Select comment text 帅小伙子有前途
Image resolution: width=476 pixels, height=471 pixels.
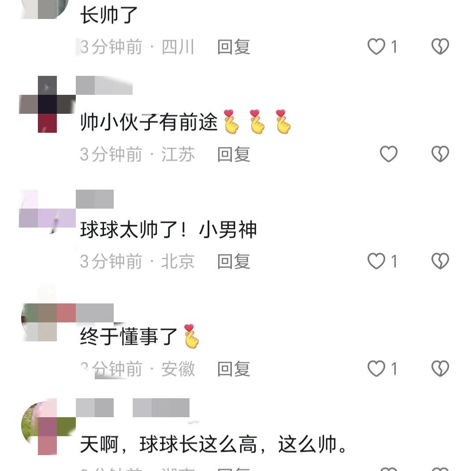point(149,122)
